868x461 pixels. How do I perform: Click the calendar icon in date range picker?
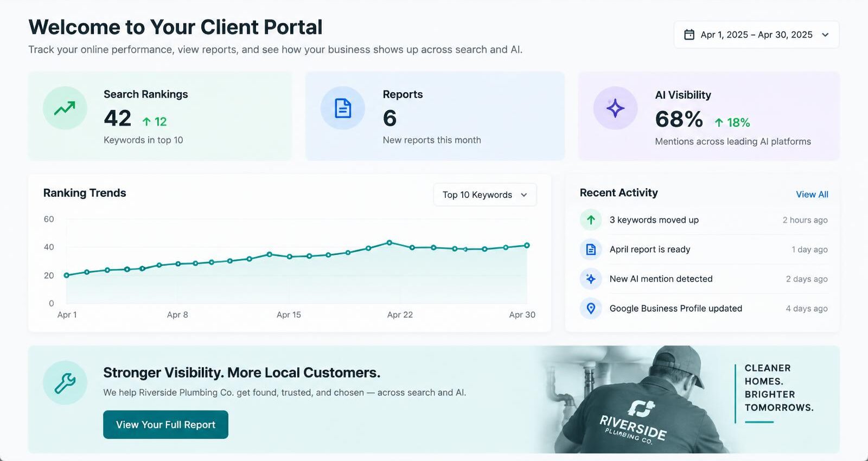point(689,35)
